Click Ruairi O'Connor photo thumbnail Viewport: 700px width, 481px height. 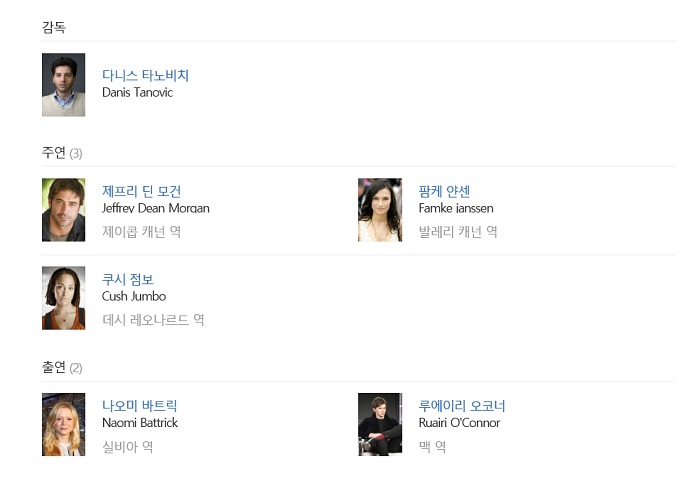click(380, 424)
